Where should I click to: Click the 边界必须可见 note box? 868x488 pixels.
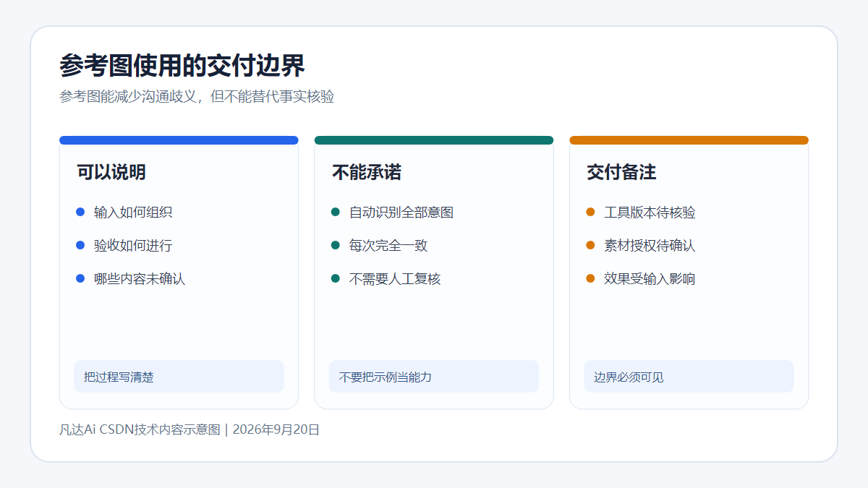point(689,377)
